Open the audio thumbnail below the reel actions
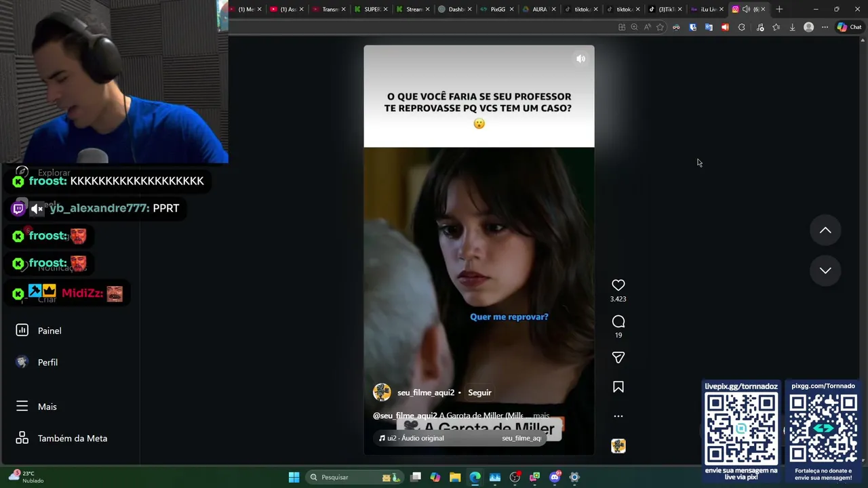The width and height of the screenshot is (868, 488). click(x=618, y=445)
